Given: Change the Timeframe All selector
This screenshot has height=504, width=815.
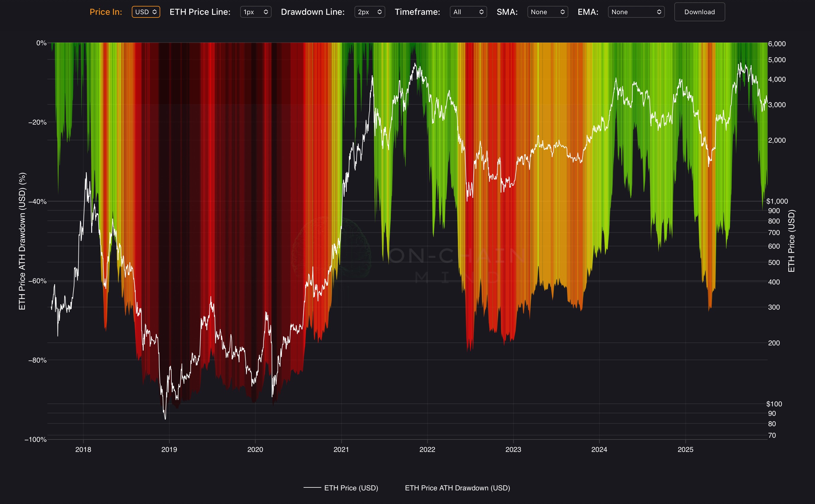Looking at the screenshot, I should click(468, 12).
